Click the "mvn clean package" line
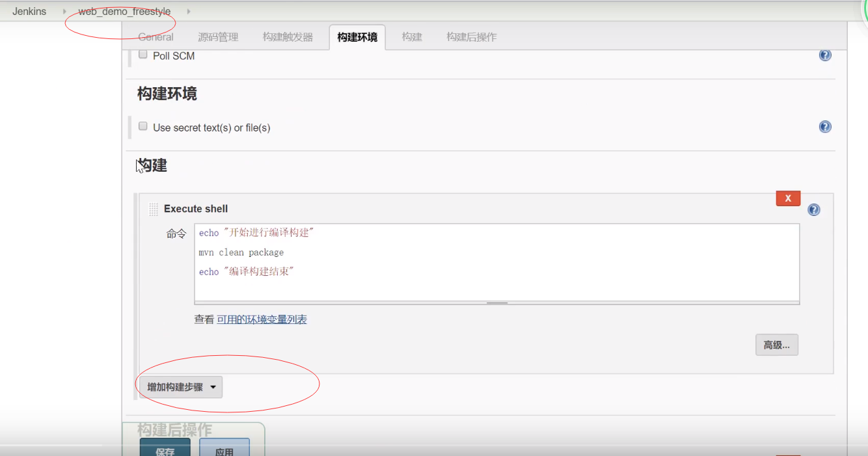The image size is (868, 456). (x=241, y=252)
